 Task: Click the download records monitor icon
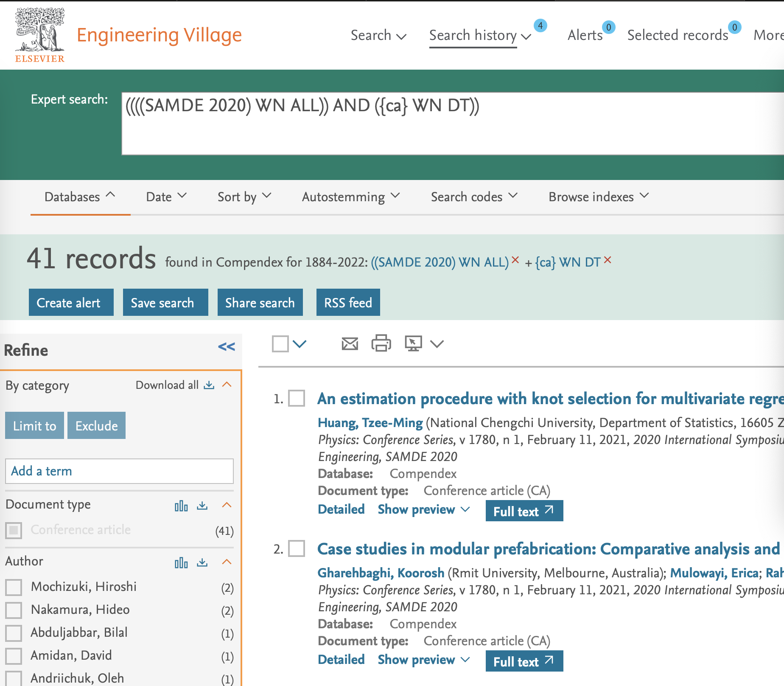(413, 343)
